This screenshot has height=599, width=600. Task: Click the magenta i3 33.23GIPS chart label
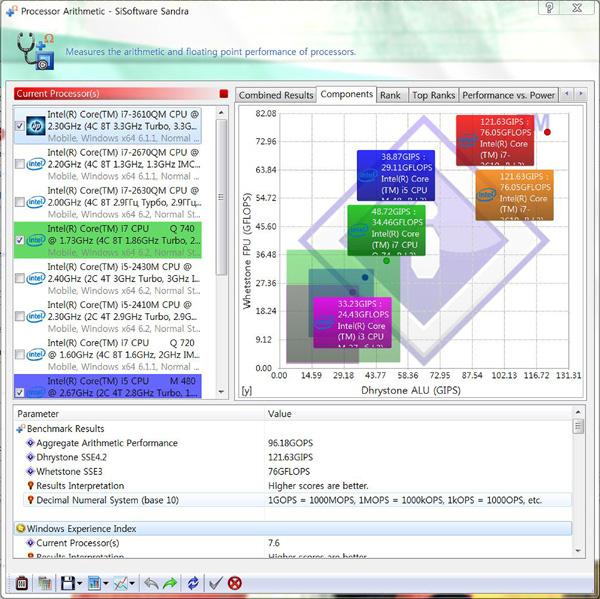[352, 323]
